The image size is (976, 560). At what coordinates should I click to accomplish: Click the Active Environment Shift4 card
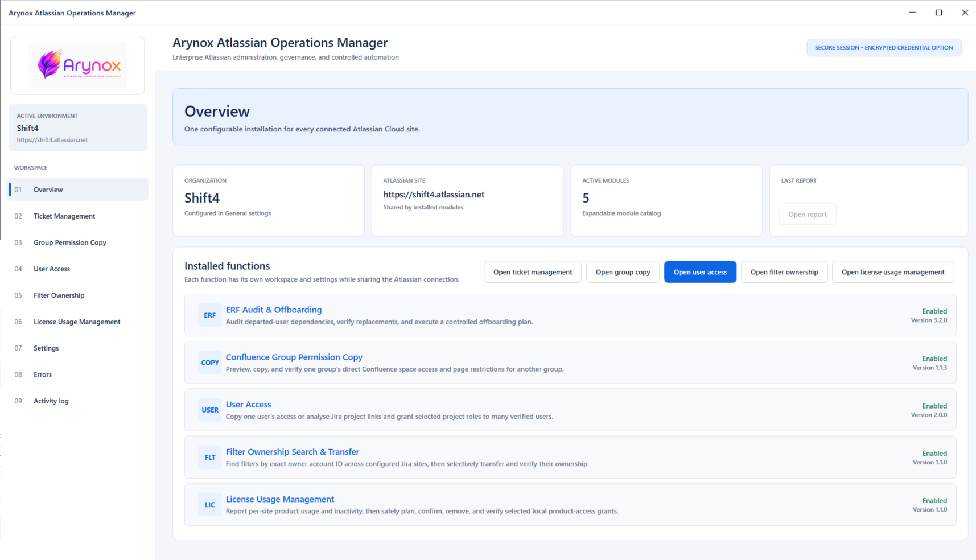click(78, 127)
